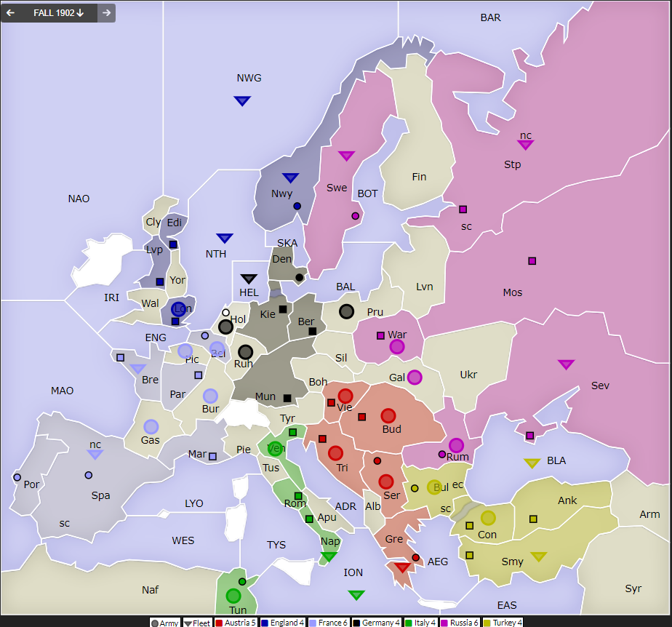Click the Ankara supply center square
The image size is (672, 627).
(533, 519)
